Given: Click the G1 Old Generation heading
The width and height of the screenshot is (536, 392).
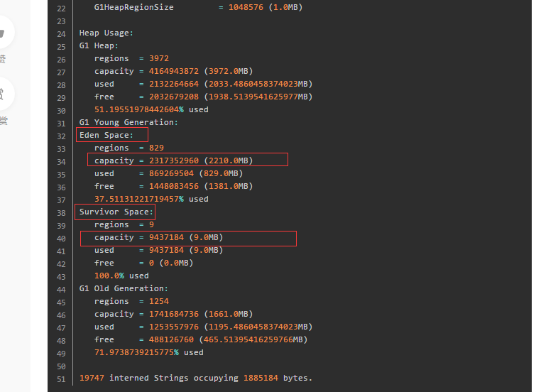Looking at the screenshot, I should pyautogui.click(x=124, y=288).
